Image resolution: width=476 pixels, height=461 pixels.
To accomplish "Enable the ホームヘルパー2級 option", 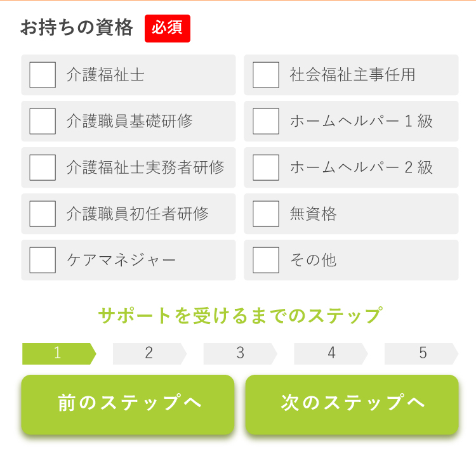I will (266, 167).
